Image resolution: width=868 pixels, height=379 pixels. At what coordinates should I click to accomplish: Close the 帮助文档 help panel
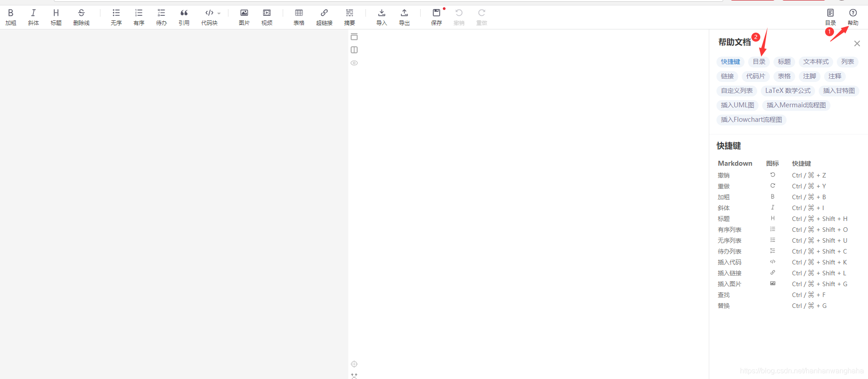[x=857, y=43]
